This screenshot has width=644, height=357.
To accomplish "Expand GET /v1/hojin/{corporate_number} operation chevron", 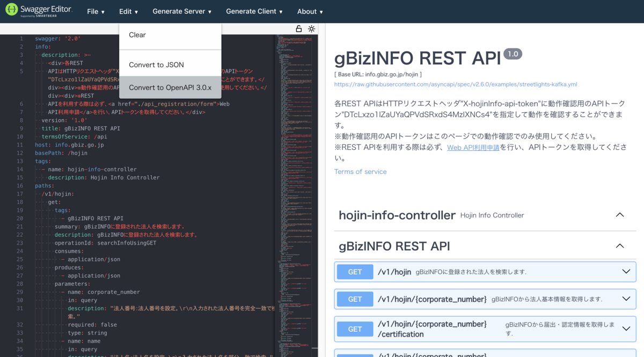I will (626, 299).
